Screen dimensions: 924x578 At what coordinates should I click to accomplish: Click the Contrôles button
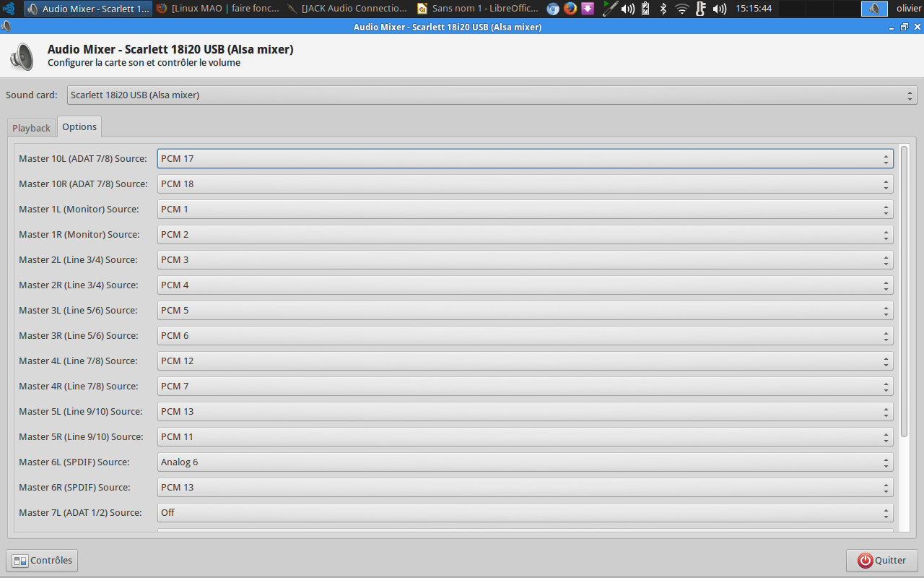coord(42,561)
